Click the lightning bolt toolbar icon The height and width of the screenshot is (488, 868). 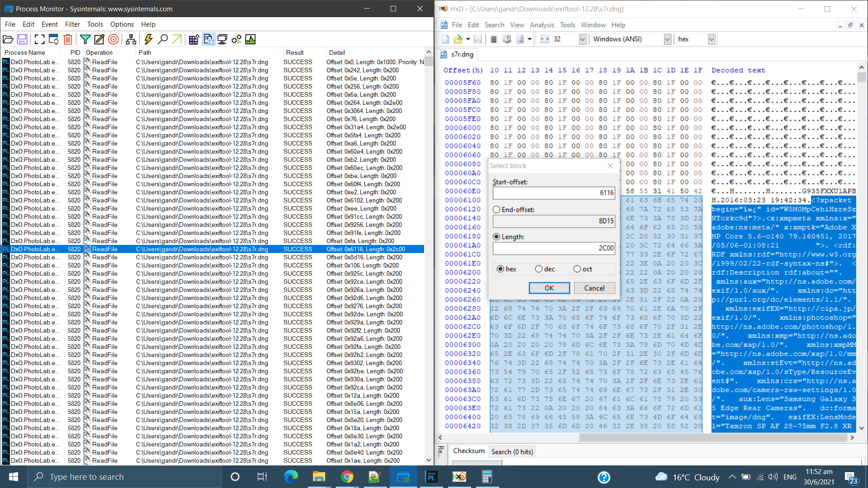point(148,39)
